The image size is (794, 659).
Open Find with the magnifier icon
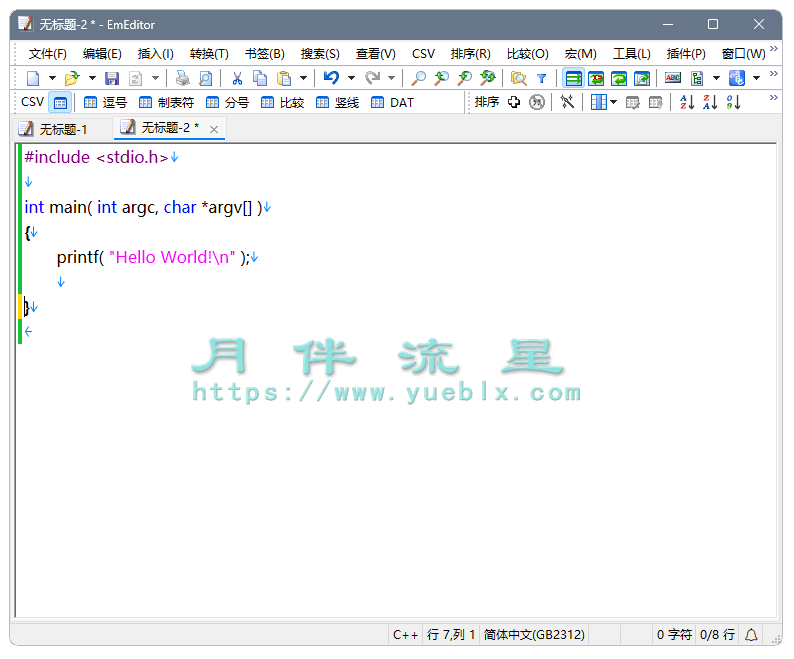coord(418,79)
